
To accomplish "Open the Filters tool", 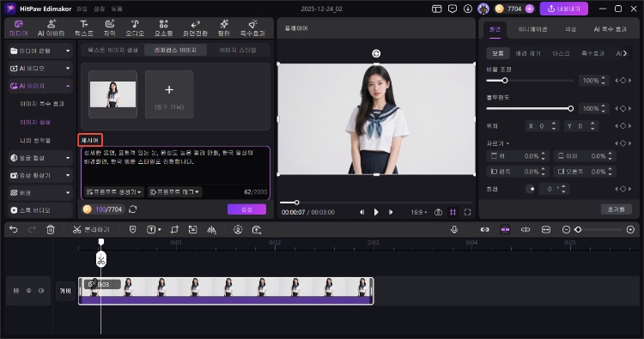I will tap(224, 28).
